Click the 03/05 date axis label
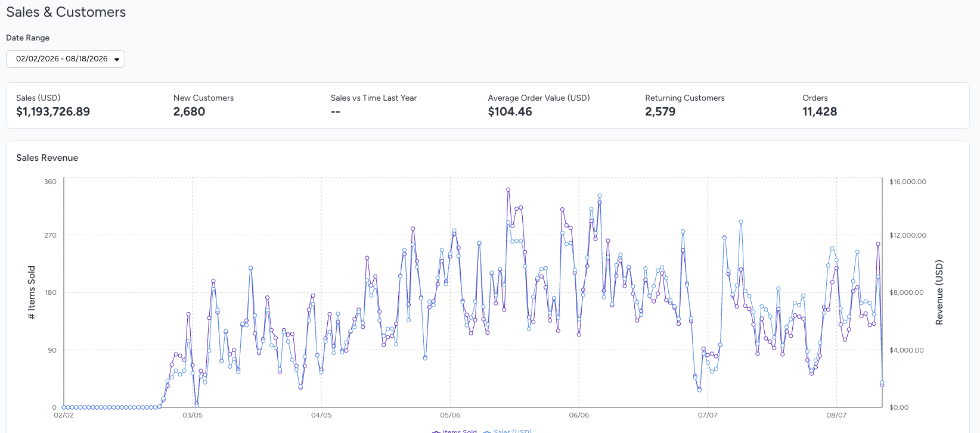980x433 pixels. click(193, 415)
